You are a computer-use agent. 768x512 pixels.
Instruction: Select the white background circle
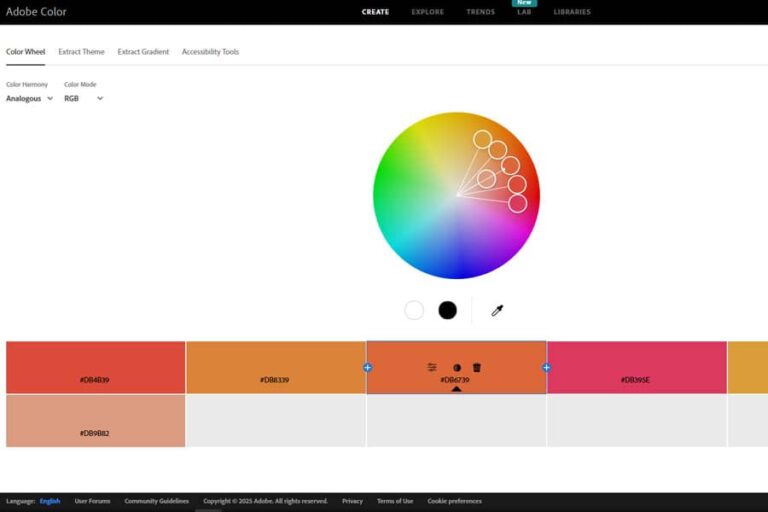[x=414, y=310]
